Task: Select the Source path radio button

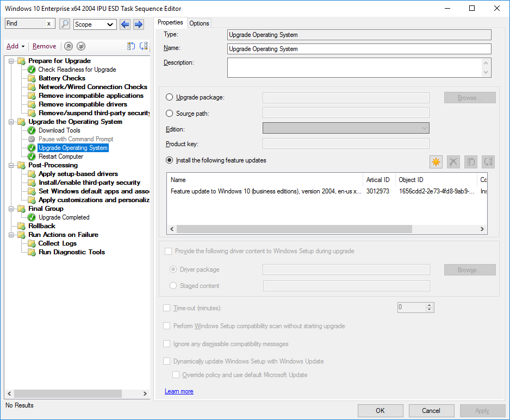Action: (170, 114)
